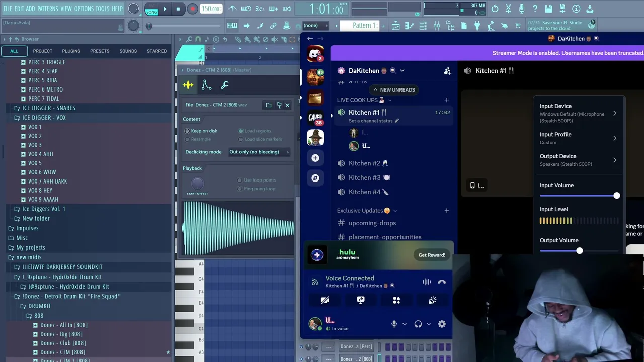Screen dimensions: 644x362
Task: Arm the red record button
Action: click(192, 9)
